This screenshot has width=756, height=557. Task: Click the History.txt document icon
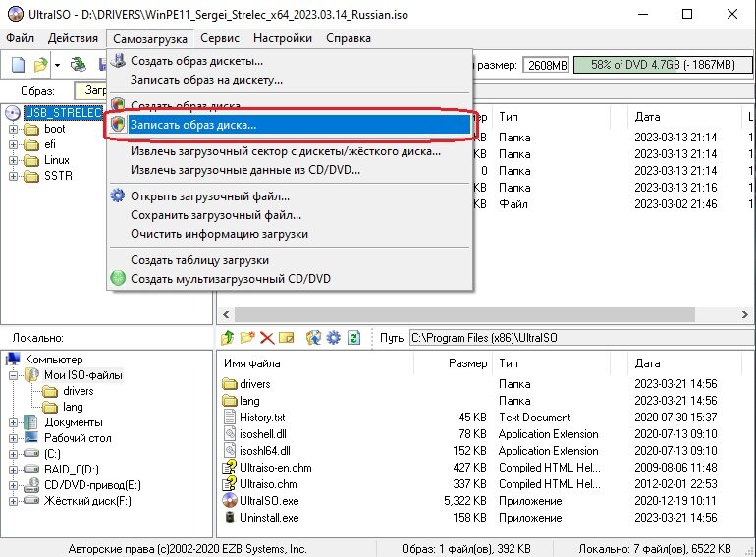tap(230, 418)
